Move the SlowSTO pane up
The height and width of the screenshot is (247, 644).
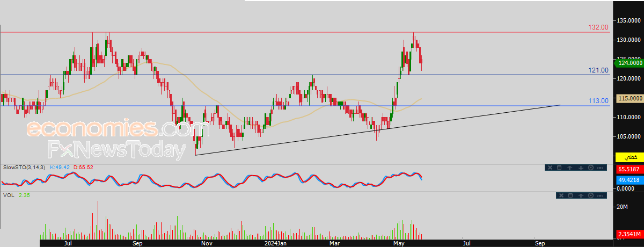(x=569, y=168)
